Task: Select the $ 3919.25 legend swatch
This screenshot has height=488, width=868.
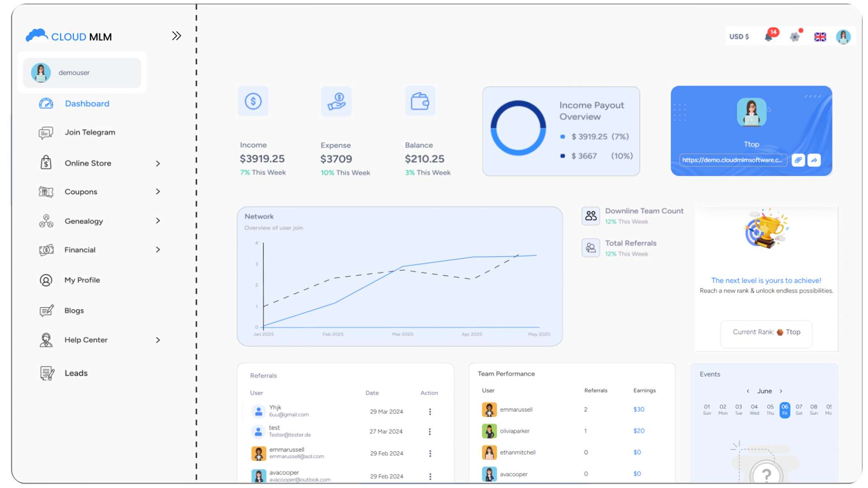Action: click(x=562, y=136)
